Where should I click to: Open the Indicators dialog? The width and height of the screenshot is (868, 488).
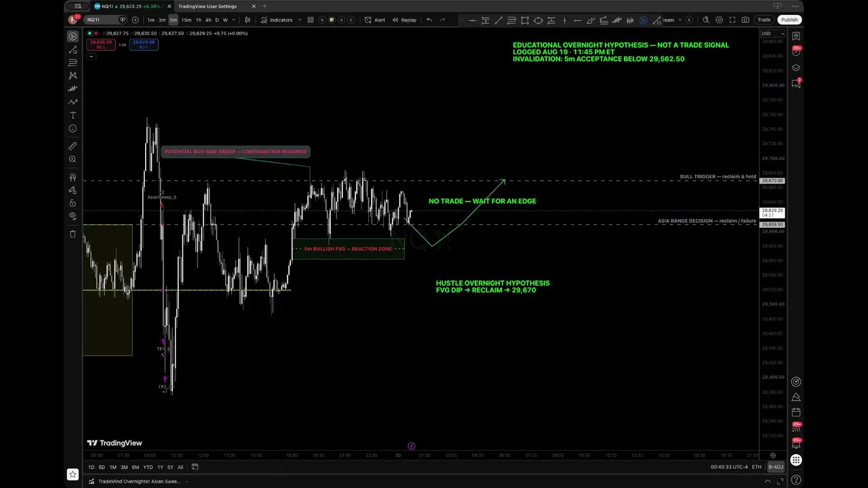(x=277, y=20)
